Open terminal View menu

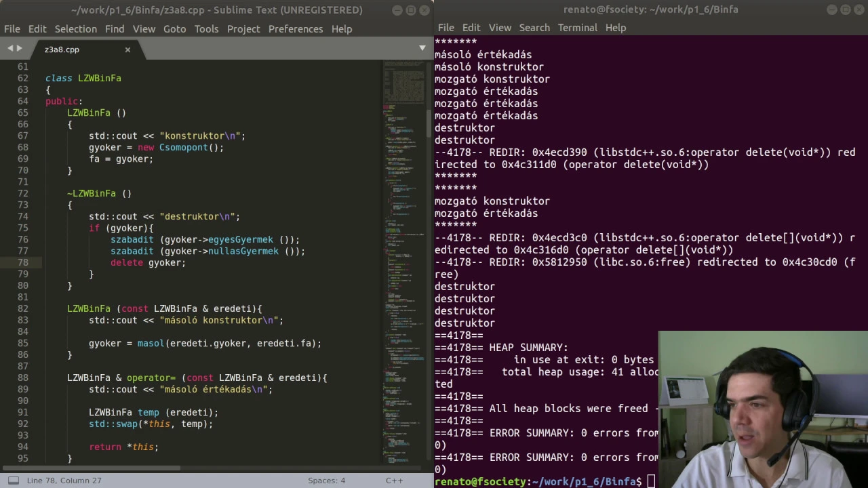click(x=500, y=28)
